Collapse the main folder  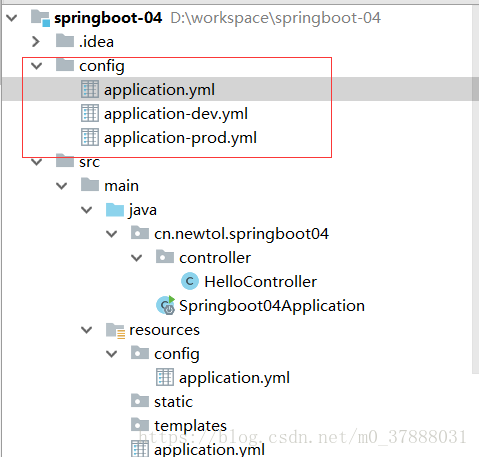point(61,186)
